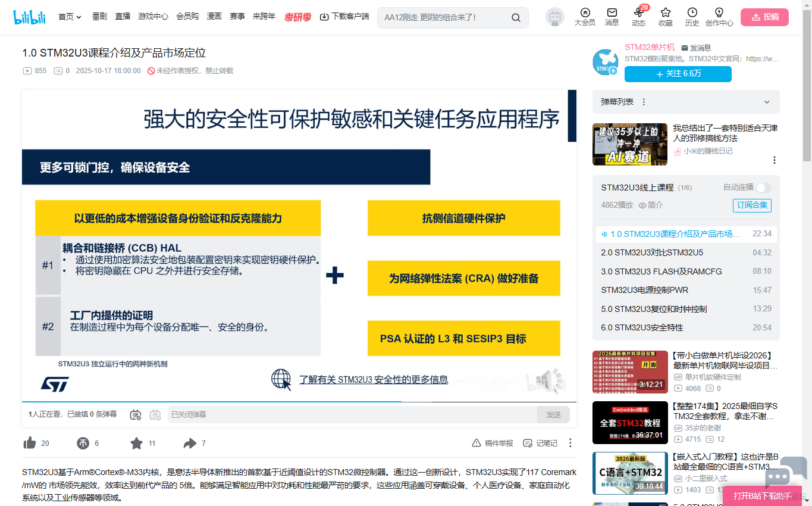Open the 首页 dropdown in navigation
Screen dimensions: 812x506
(x=70, y=17)
